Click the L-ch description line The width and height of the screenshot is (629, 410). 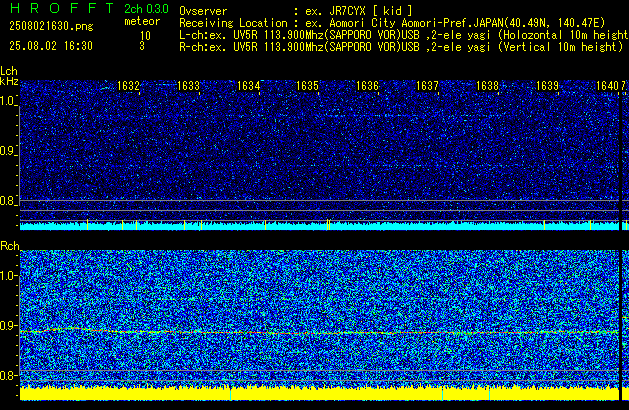(x=404, y=35)
